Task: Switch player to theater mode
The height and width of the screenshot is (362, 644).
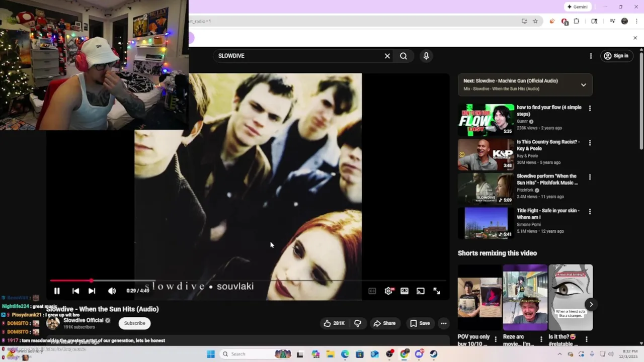Action: tap(405, 291)
